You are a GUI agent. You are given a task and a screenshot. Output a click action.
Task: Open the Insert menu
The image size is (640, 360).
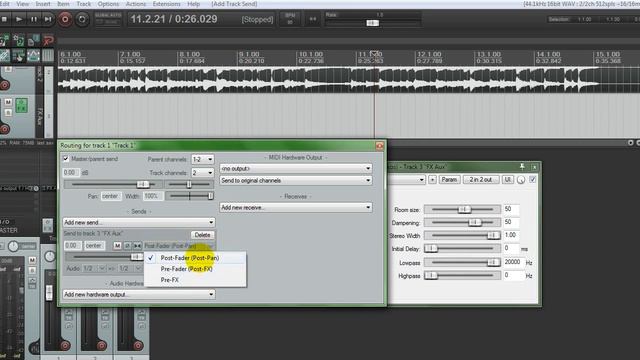coord(43,4)
